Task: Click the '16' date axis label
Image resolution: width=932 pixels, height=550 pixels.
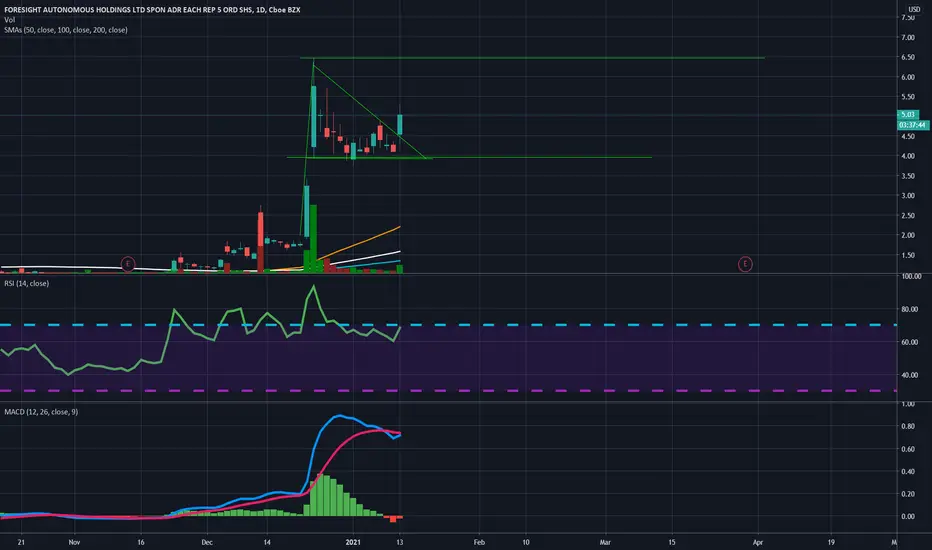Action: [x=141, y=542]
